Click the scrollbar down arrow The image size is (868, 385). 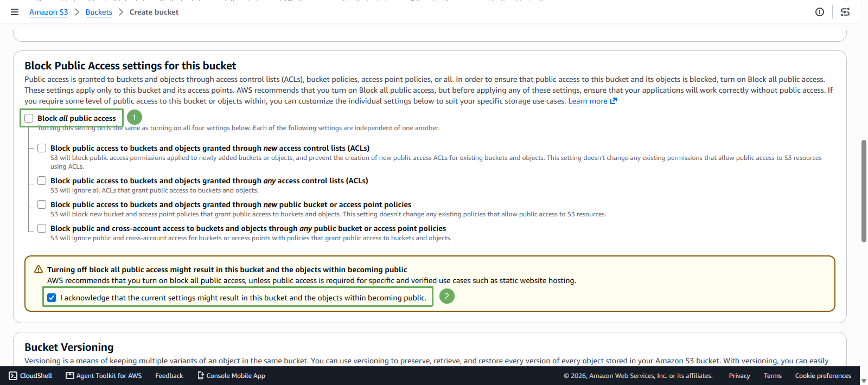864,381
